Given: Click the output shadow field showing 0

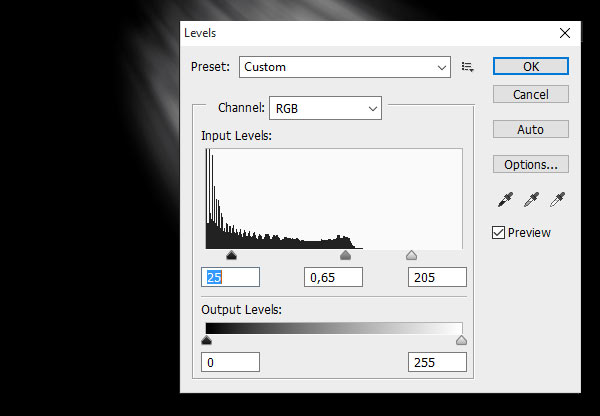Looking at the screenshot, I should 230,362.
